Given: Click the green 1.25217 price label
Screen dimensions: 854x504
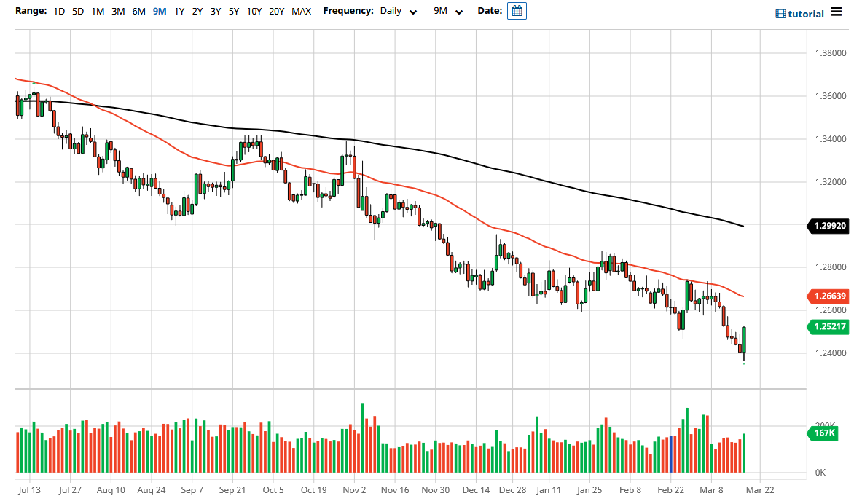Looking at the screenshot, I should (829, 327).
